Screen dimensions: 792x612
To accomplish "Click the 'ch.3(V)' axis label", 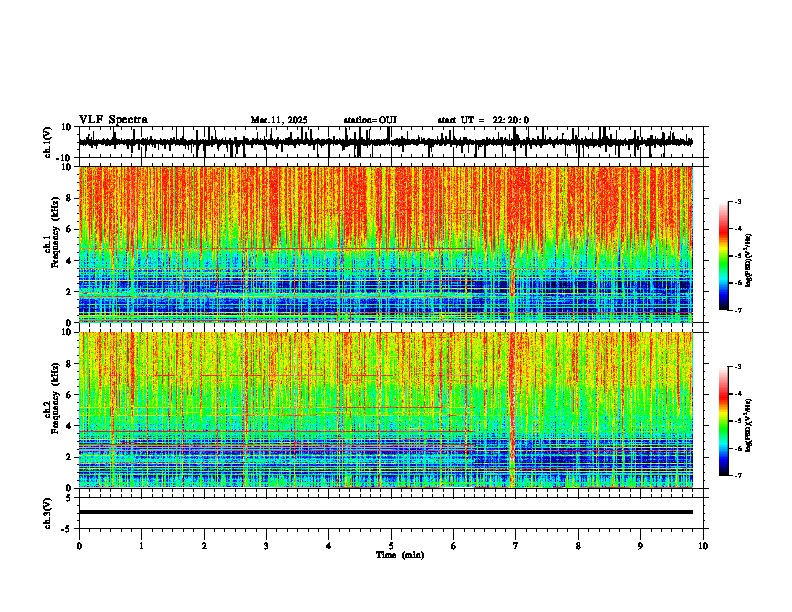I will [48, 513].
